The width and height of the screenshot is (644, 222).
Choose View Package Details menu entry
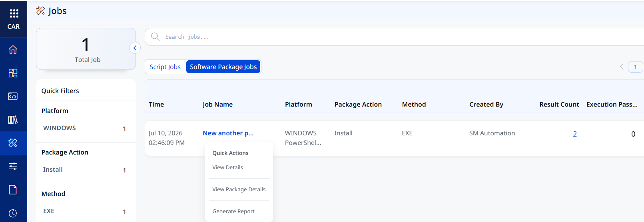[239, 189]
